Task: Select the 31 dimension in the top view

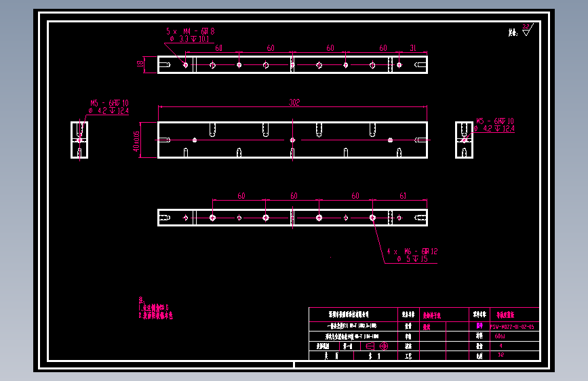Action: click(413, 48)
